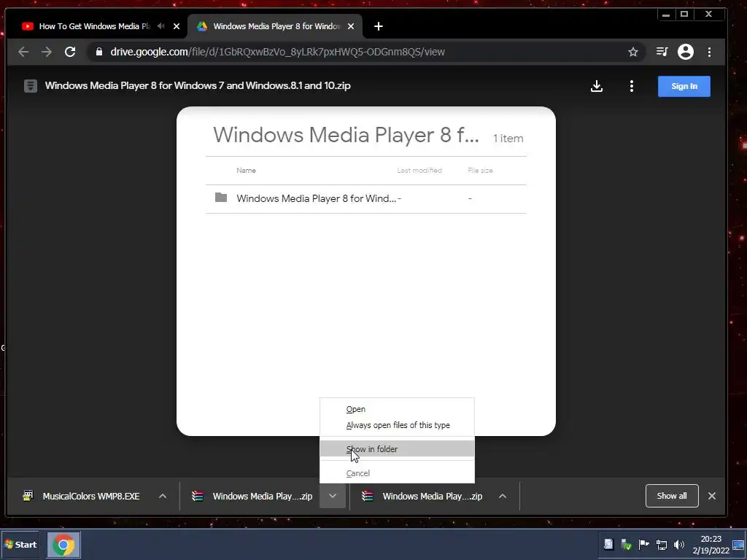Close the Google Drive tab

[351, 26]
